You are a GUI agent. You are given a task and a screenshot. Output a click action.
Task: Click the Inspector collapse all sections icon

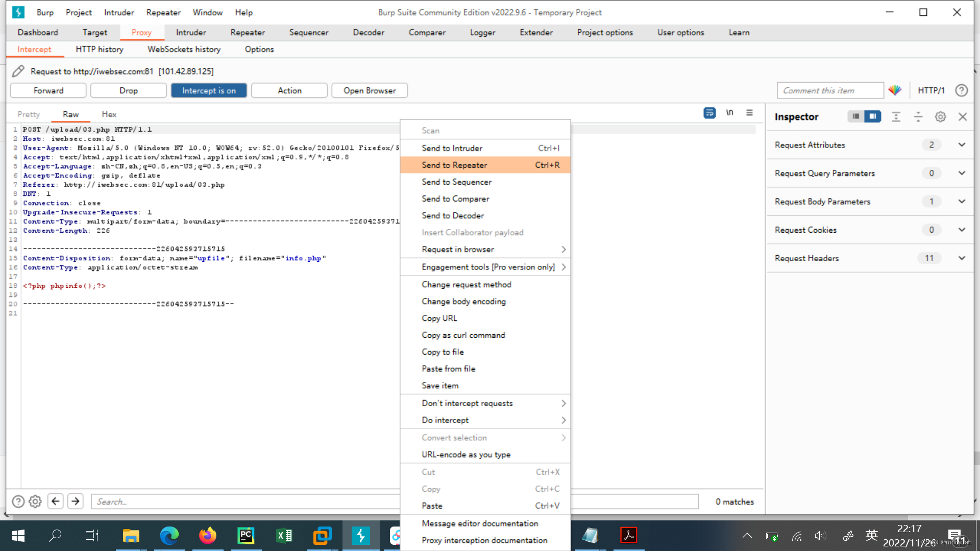click(918, 117)
